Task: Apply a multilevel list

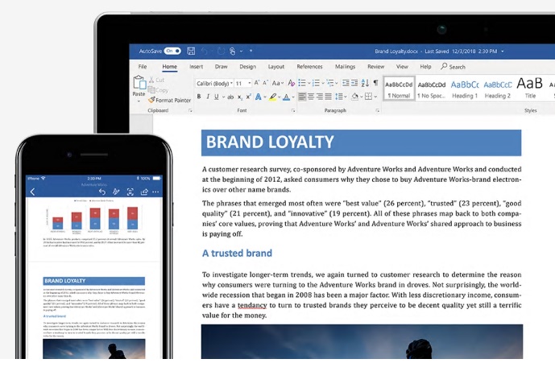Action: click(x=330, y=83)
